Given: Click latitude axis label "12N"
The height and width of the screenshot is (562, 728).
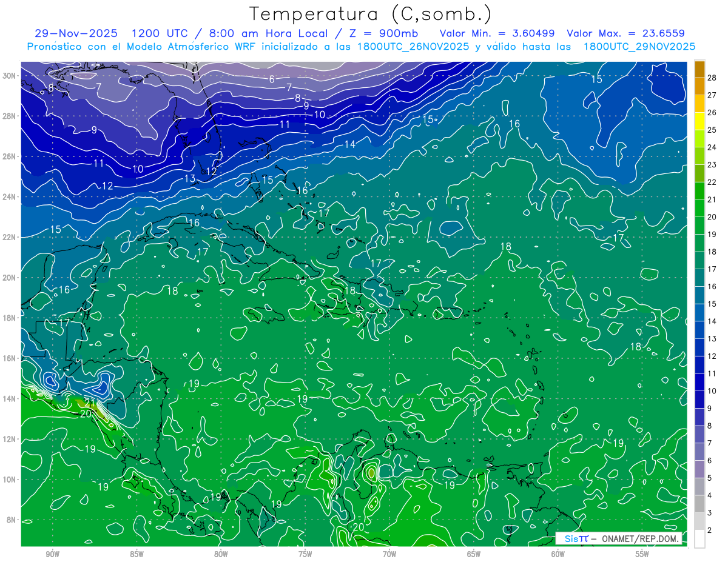Looking at the screenshot, I should point(10,439).
